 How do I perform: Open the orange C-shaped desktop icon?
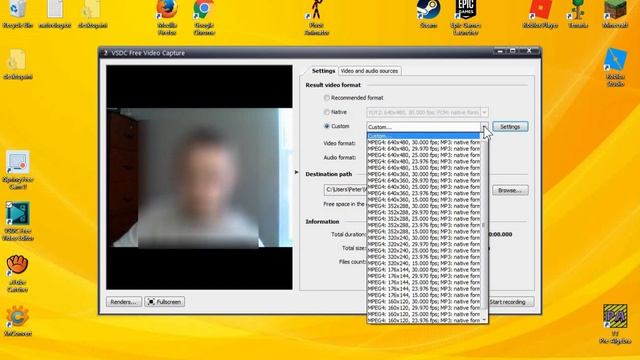(18, 321)
